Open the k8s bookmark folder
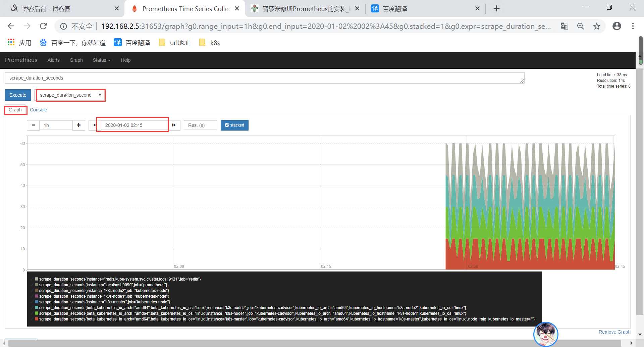 tap(210, 43)
